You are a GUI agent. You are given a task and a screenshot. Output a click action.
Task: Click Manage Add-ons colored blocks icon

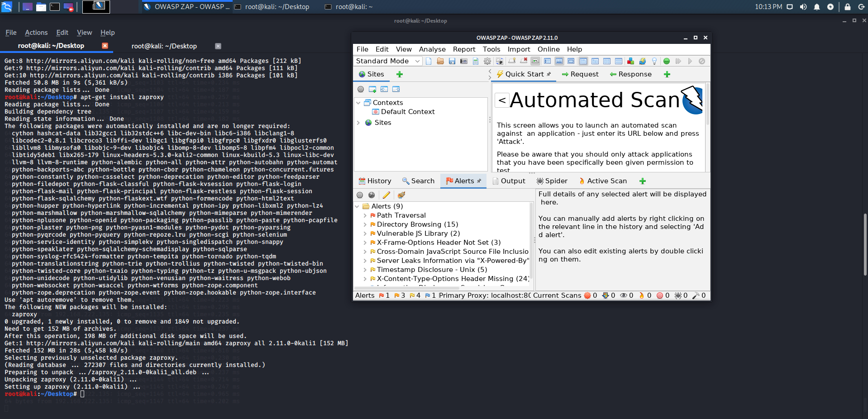(x=630, y=61)
